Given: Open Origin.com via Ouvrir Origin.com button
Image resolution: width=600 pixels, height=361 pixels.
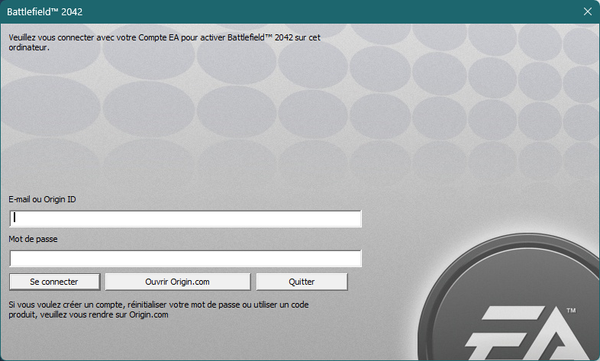Looking at the screenshot, I should (178, 282).
